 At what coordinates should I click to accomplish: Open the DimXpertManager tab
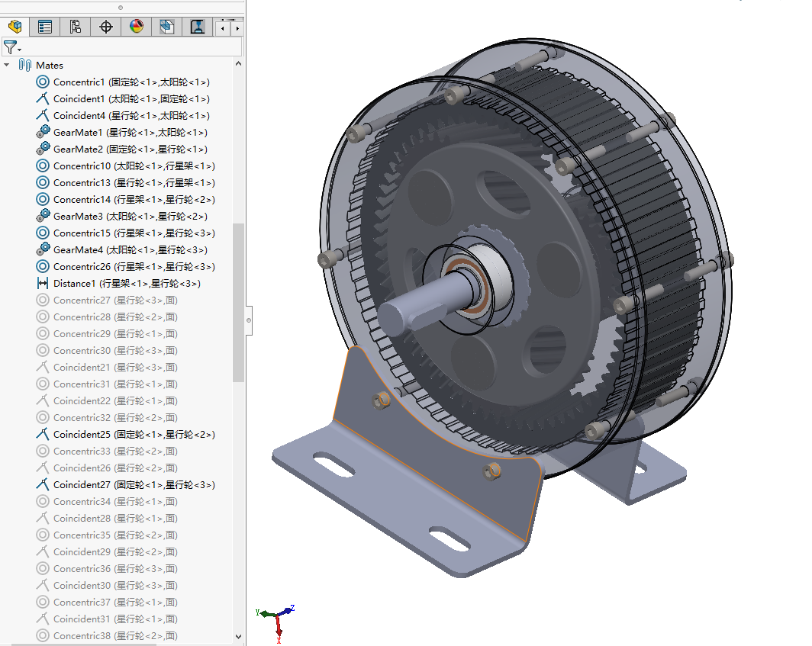[106, 27]
